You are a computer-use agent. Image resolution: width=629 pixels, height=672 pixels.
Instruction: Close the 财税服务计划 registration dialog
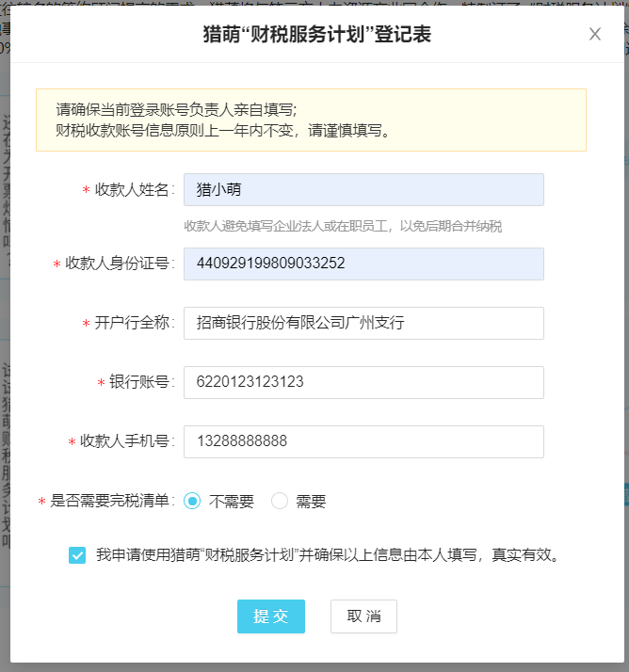click(x=595, y=34)
